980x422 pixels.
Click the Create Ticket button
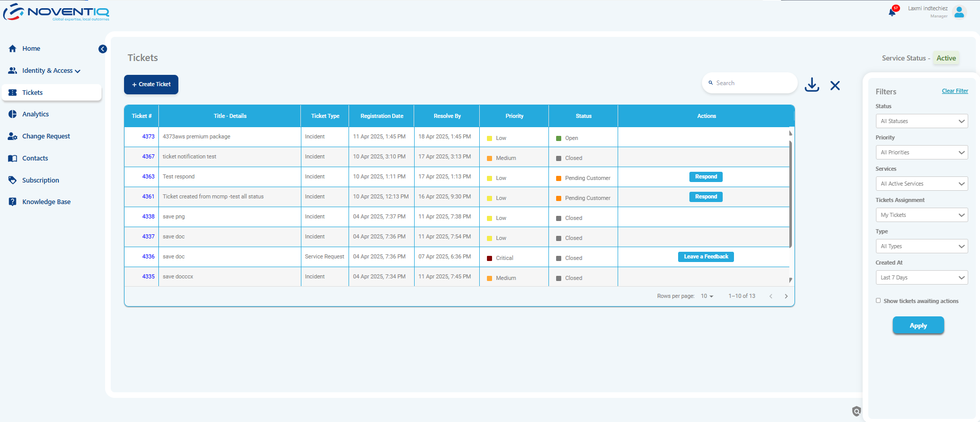[151, 85]
